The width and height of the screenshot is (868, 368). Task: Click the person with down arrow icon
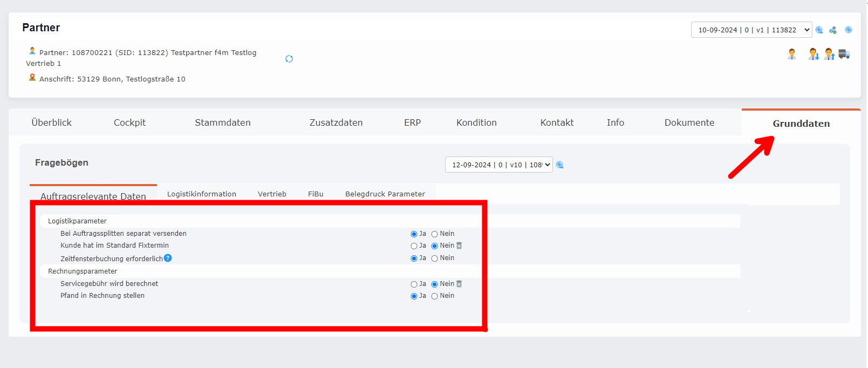coord(814,54)
